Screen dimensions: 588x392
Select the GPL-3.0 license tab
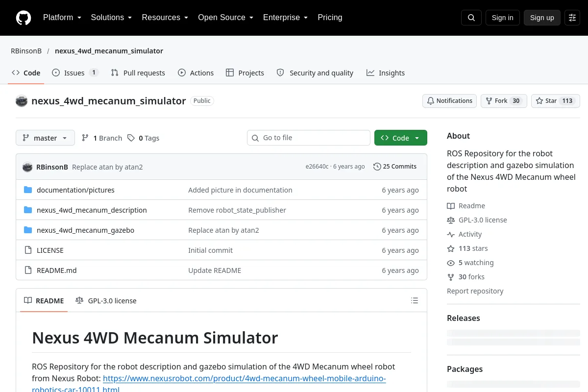pos(106,301)
